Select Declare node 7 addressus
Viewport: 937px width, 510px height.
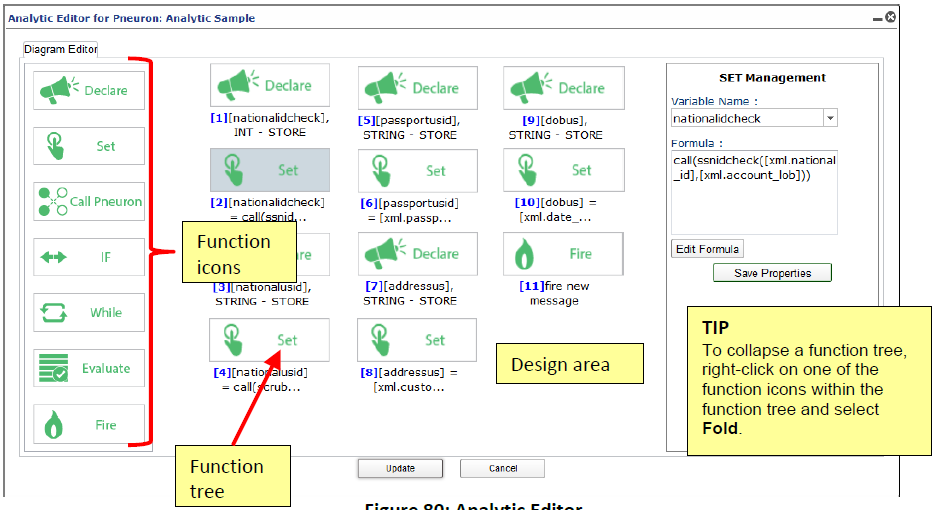pyautogui.click(x=418, y=254)
